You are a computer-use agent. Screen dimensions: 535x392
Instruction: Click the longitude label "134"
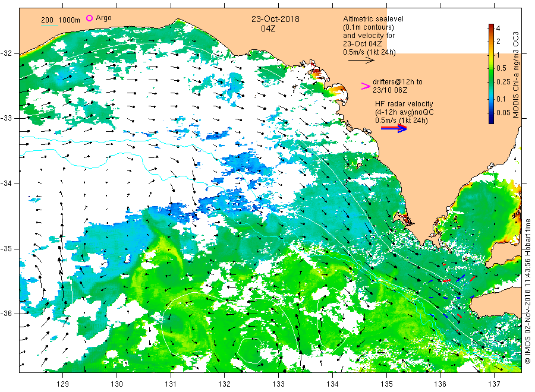click(332, 384)
